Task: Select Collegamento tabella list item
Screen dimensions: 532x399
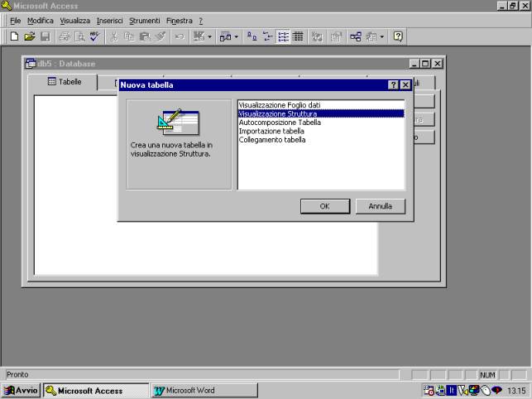Action: (321, 140)
